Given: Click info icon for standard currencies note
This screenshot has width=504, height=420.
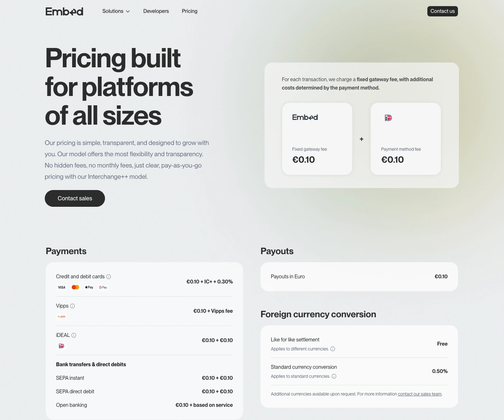Looking at the screenshot, I should tap(334, 376).
